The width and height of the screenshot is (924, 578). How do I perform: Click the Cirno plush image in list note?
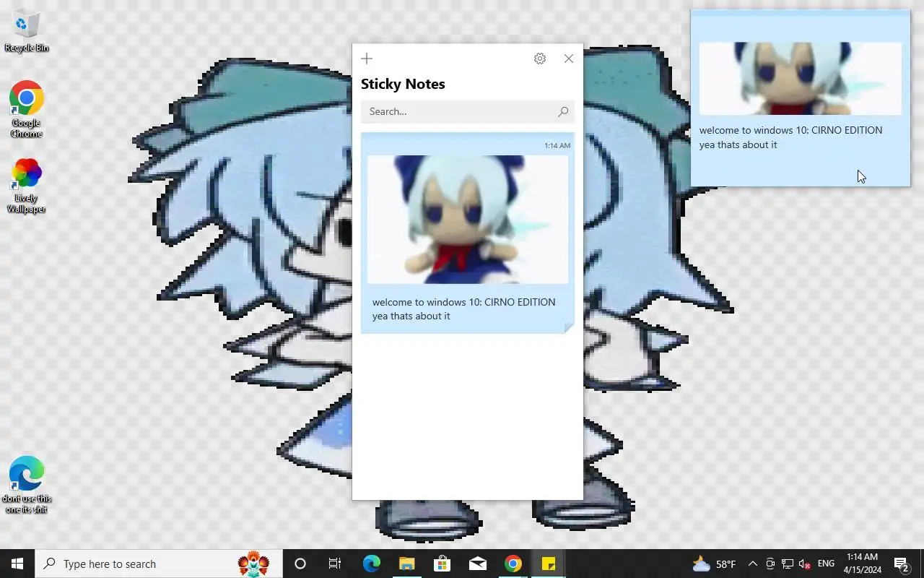point(468,220)
